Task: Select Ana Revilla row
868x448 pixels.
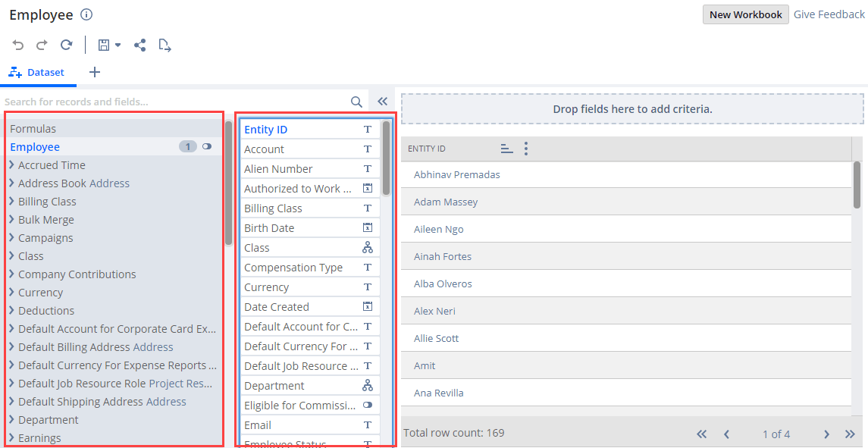Action: coord(626,393)
